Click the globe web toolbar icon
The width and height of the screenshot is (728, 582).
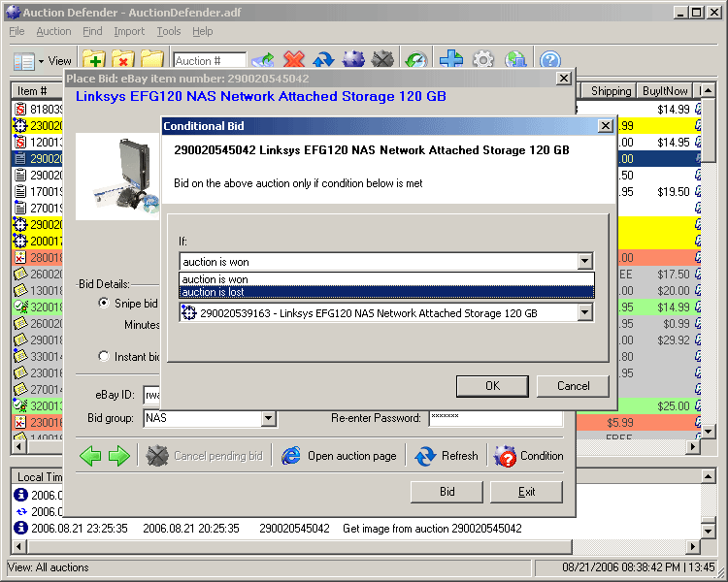click(515, 60)
